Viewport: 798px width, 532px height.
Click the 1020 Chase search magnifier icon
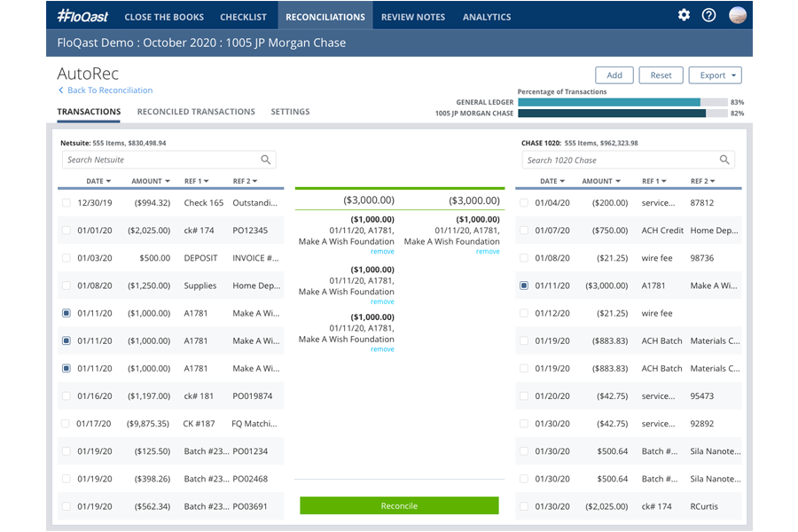[x=724, y=160]
